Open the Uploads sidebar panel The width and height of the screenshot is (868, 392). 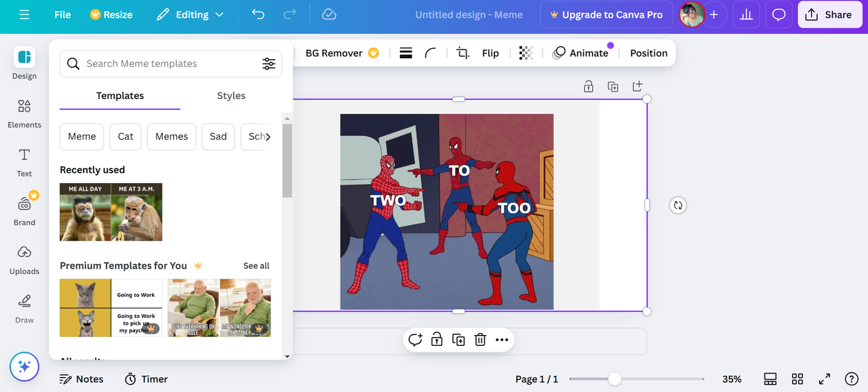pos(24,260)
